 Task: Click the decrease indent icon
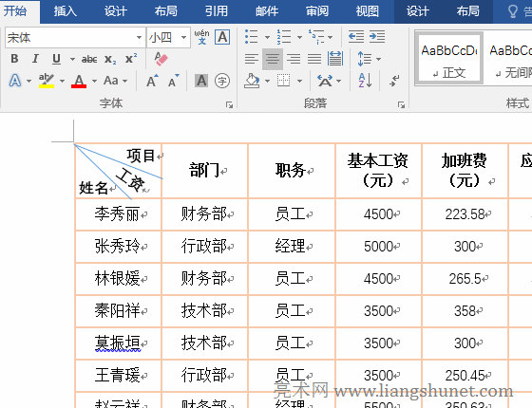pyautogui.click(x=356, y=37)
